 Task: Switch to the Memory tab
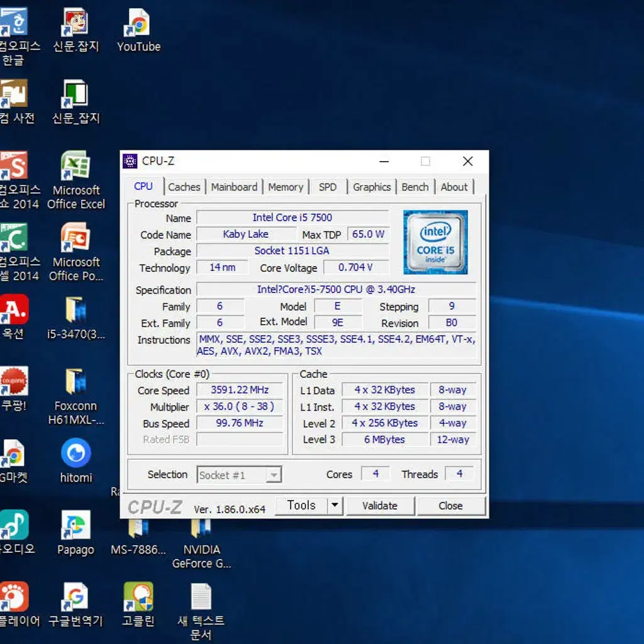(x=286, y=187)
